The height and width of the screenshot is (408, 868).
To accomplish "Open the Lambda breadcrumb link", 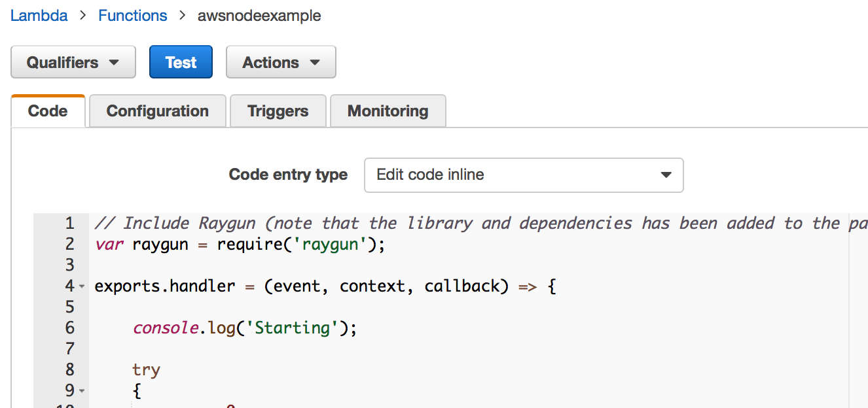I will pos(39,16).
